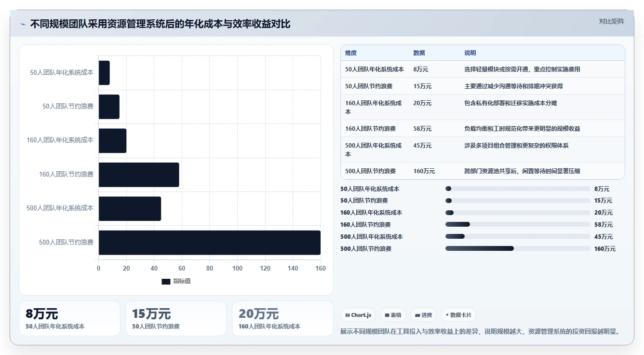The width and height of the screenshot is (644, 355).
Task: Click the Chart.js tag button
Action: 358,315
